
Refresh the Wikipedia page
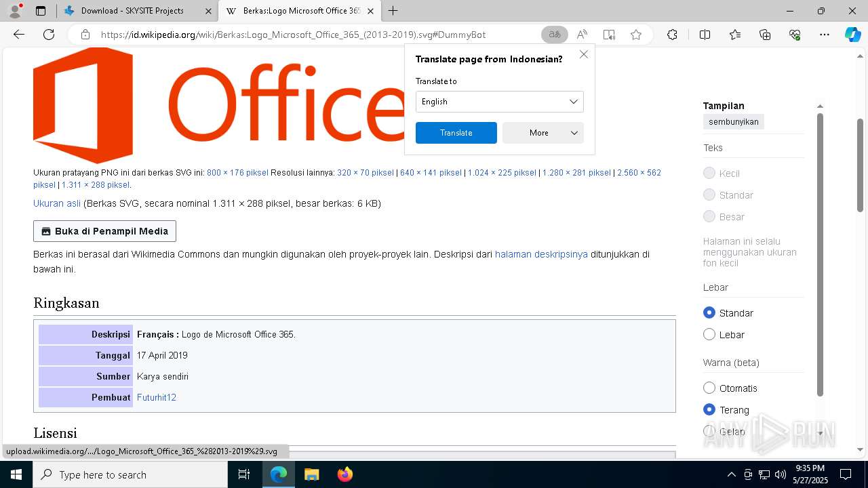(x=49, y=35)
